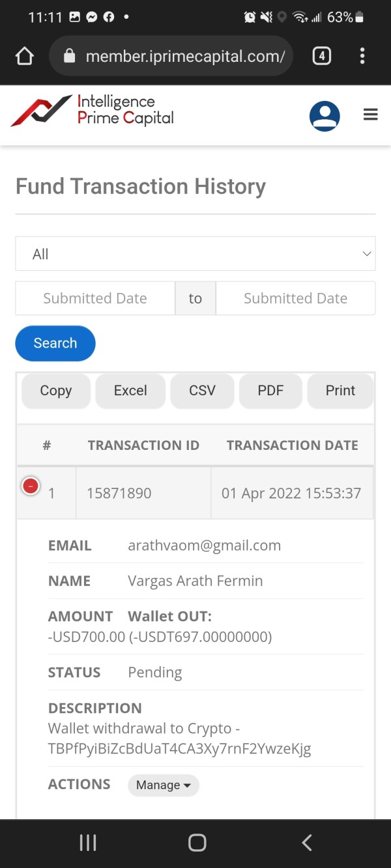Click the Intelligence Prime Capital logo
This screenshot has height=868, width=391.
tap(93, 111)
